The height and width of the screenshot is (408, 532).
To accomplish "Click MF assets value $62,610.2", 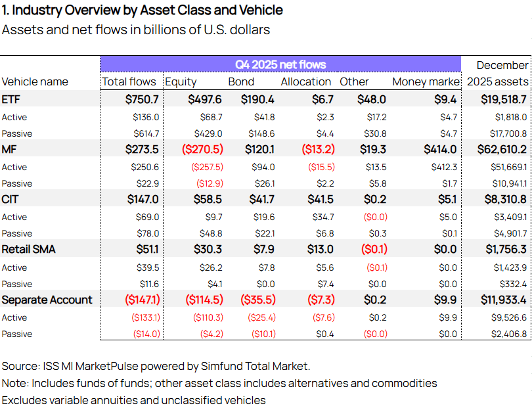I will (x=502, y=149).
